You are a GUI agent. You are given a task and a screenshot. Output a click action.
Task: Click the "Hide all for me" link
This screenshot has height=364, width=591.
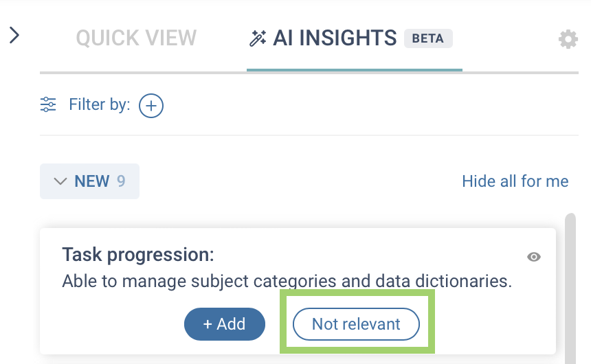tap(515, 181)
